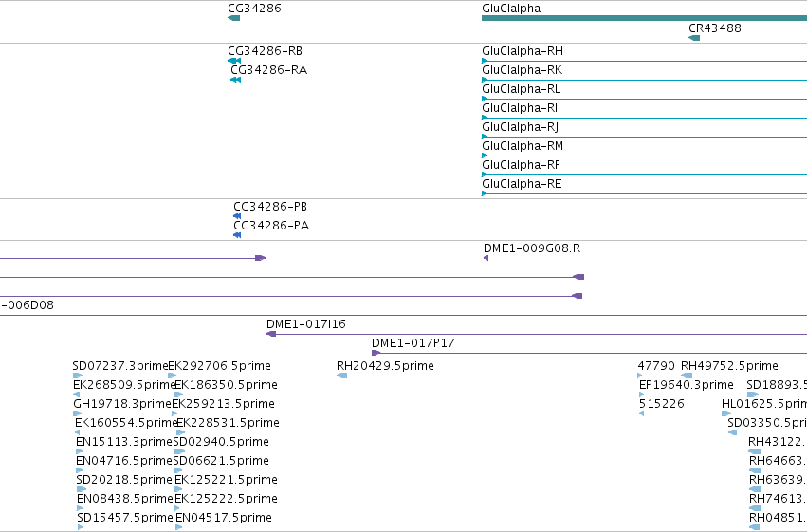807x532 pixels.
Task: Click the partially visible -006D08 label
Action: (27, 305)
